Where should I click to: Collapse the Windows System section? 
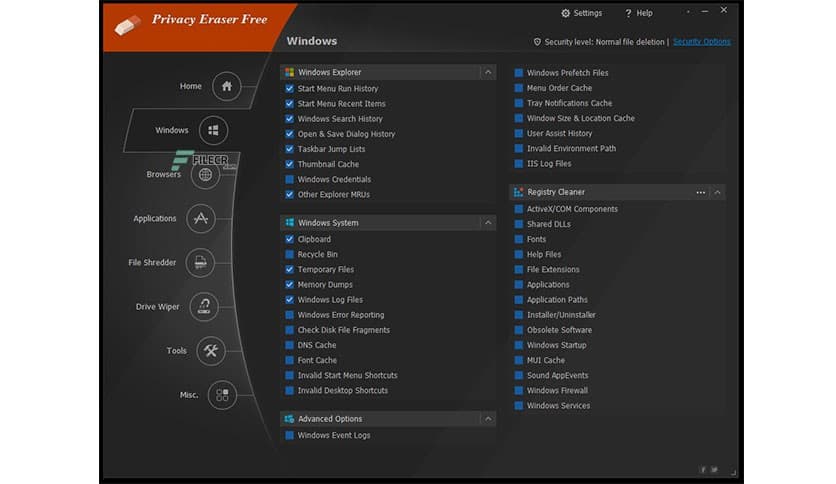pyautogui.click(x=488, y=222)
